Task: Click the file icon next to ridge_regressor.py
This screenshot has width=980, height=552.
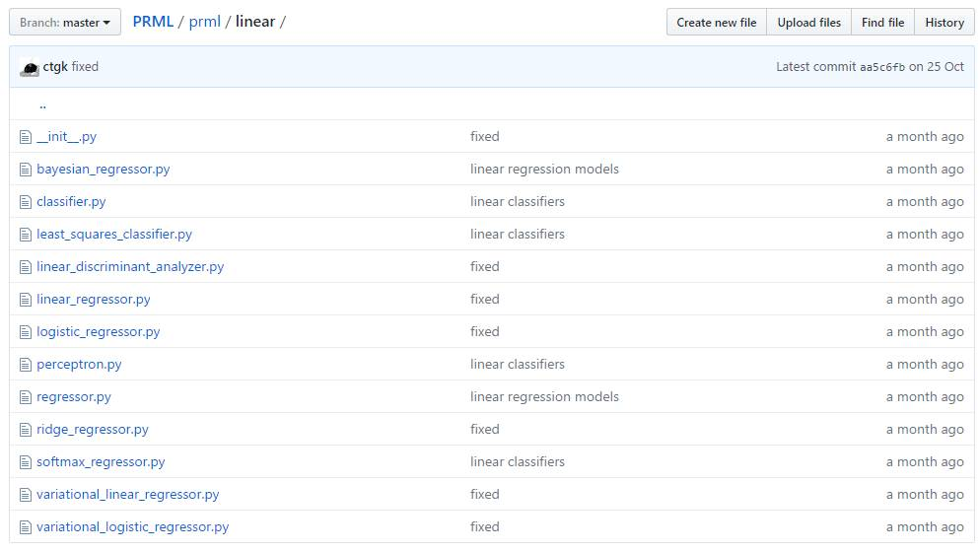Action: point(25,430)
